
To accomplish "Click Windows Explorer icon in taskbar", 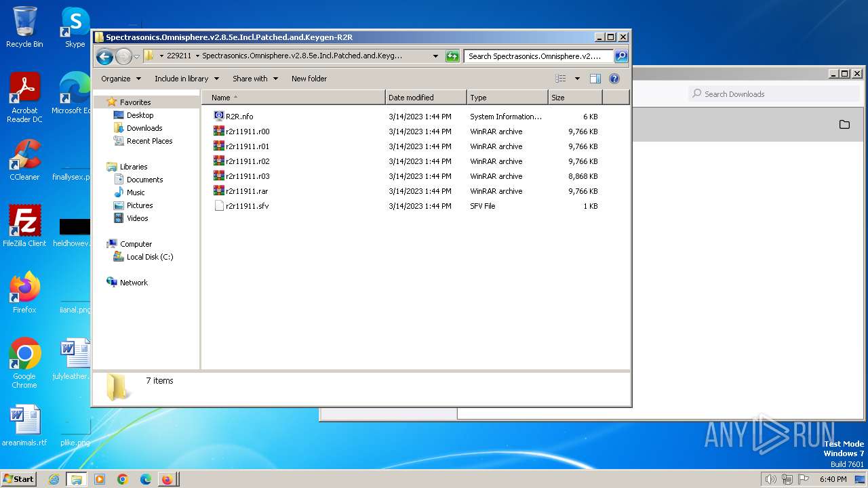I will 77,479.
